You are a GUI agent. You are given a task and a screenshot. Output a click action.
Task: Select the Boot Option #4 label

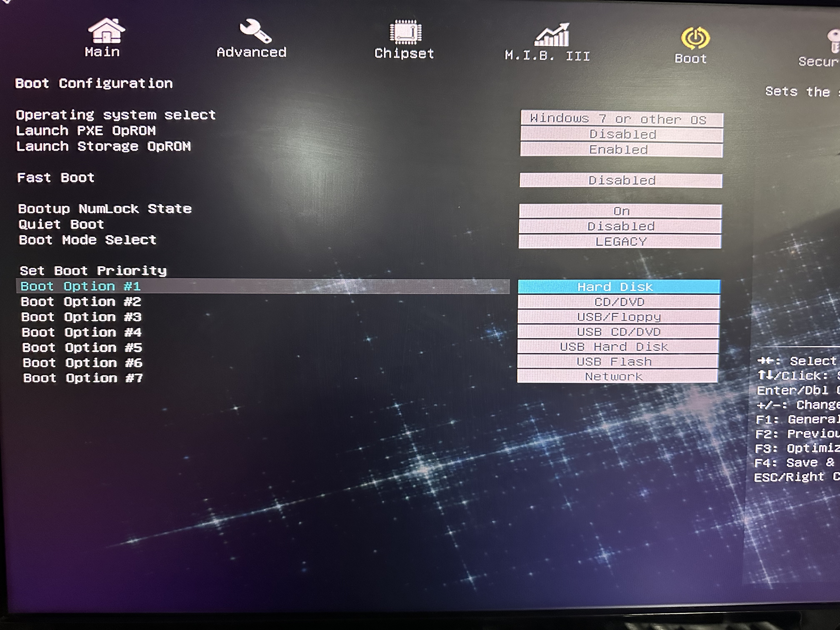pos(82,332)
